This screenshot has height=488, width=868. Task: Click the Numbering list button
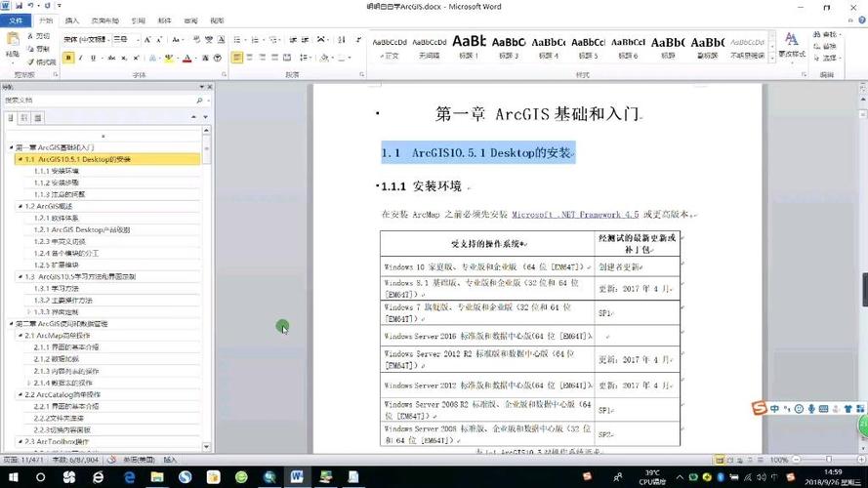[x=257, y=40]
